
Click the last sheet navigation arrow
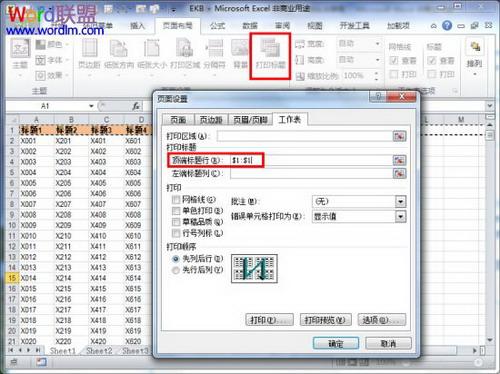(x=38, y=350)
